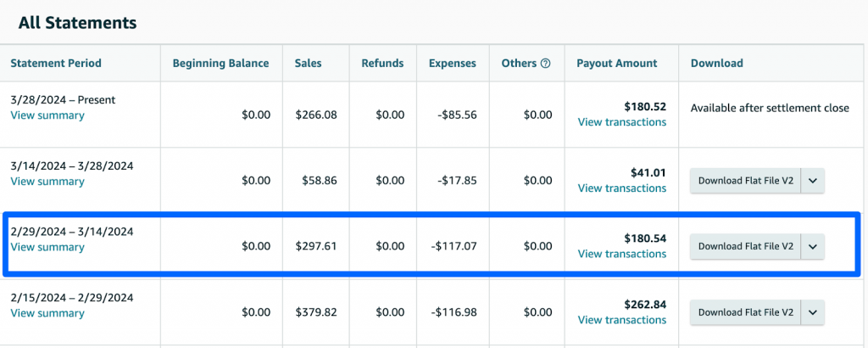The width and height of the screenshot is (868, 348).
Task: Open download dropdown for 2/15/2024–2/29/2024 statement
Action: [812, 312]
